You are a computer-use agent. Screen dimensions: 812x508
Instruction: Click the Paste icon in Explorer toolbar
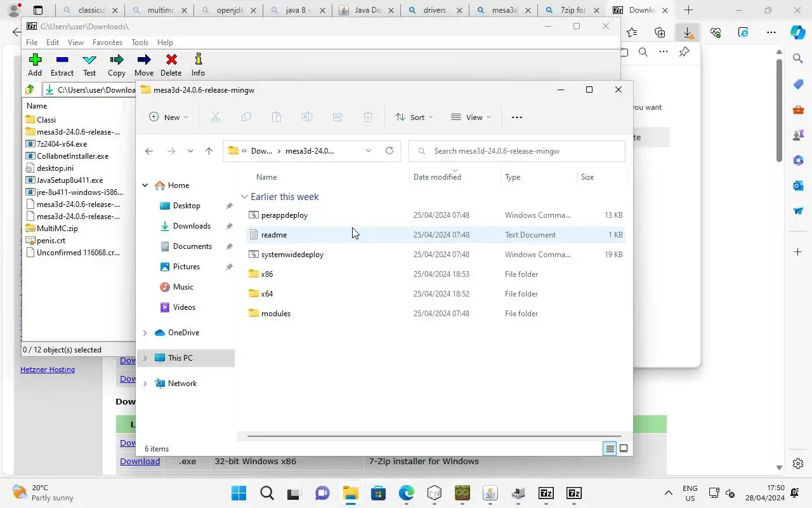point(276,117)
